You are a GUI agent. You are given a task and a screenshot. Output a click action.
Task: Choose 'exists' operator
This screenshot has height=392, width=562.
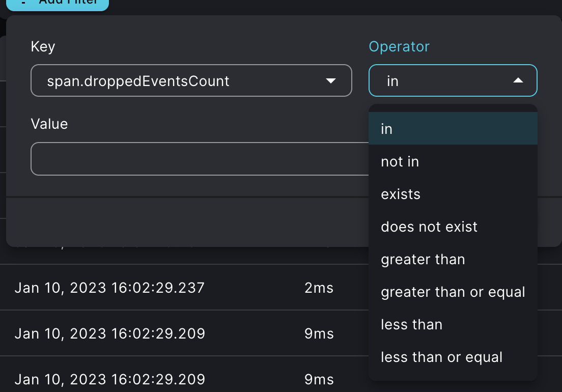pyautogui.click(x=453, y=194)
